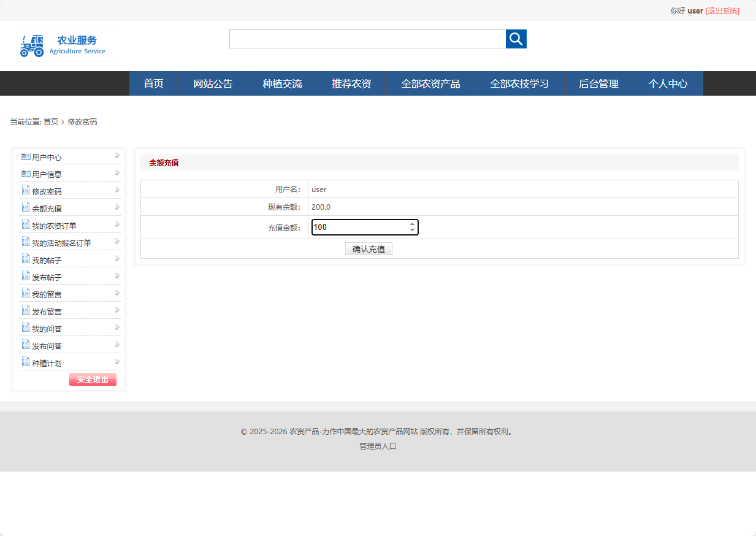Select the 用户中心 sidebar icon
The width and height of the screenshot is (756, 536).
[25, 156]
